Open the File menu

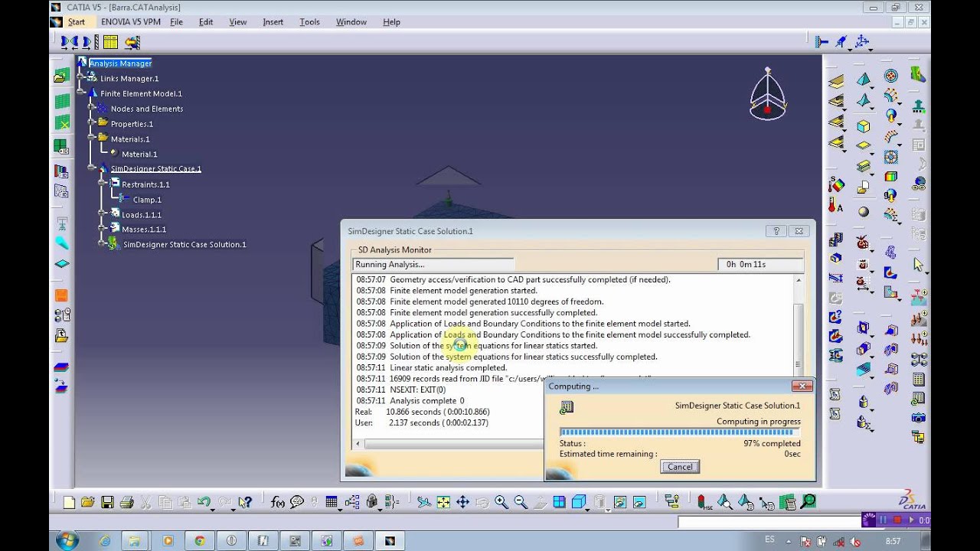176,22
